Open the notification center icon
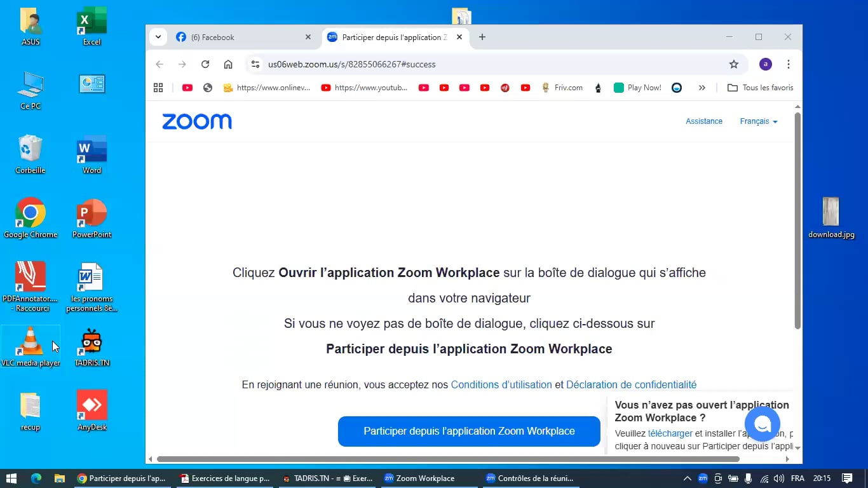Image resolution: width=868 pixels, height=488 pixels. 847,478
